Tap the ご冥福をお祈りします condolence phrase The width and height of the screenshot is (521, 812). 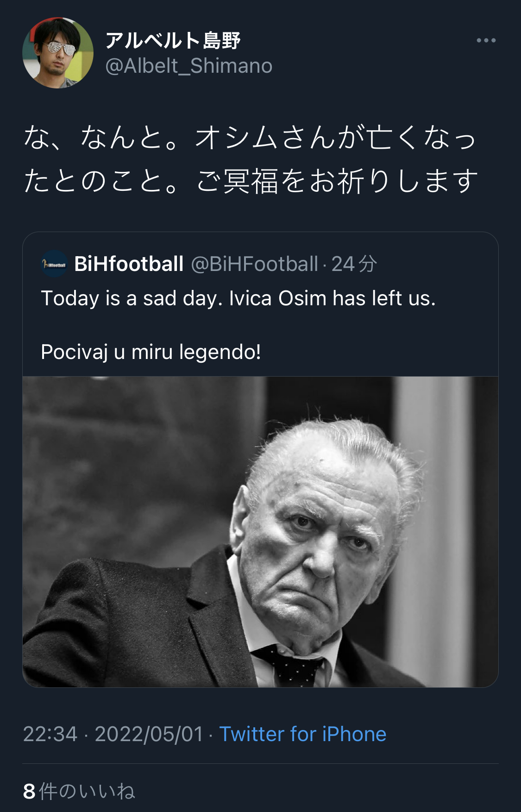[x=337, y=181]
